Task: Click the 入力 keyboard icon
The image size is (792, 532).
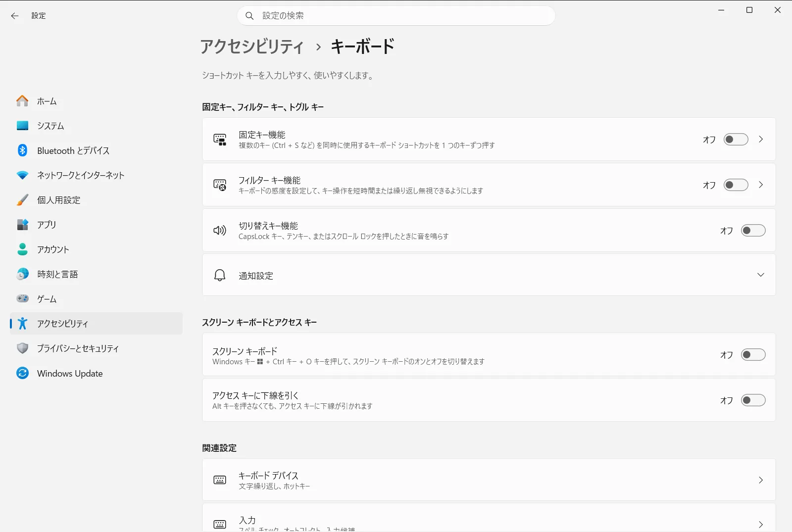Action: click(x=220, y=525)
